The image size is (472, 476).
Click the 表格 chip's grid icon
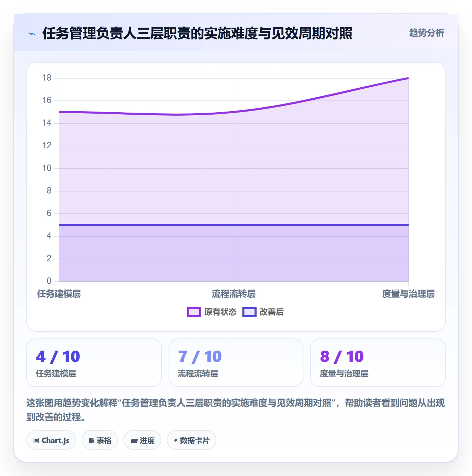coord(91,440)
